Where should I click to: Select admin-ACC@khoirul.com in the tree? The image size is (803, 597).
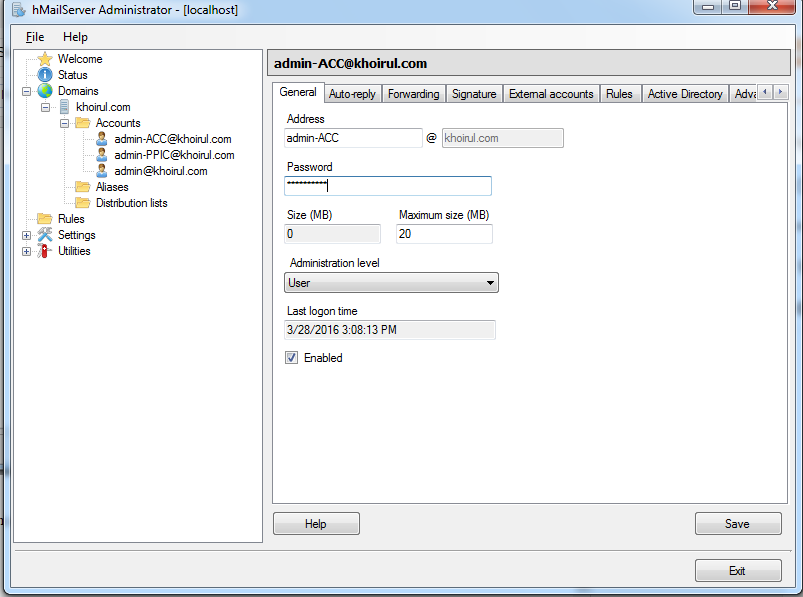pos(173,139)
